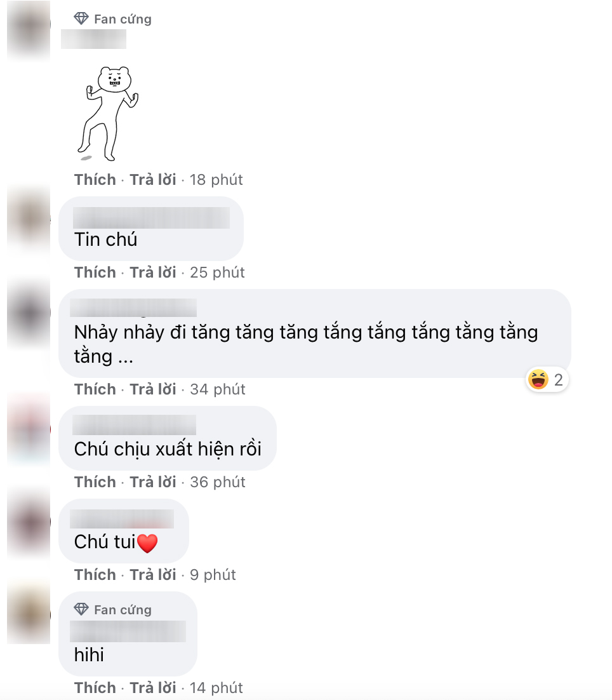
Task: Reply to the Tin chú comment
Action: pos(153,273)
